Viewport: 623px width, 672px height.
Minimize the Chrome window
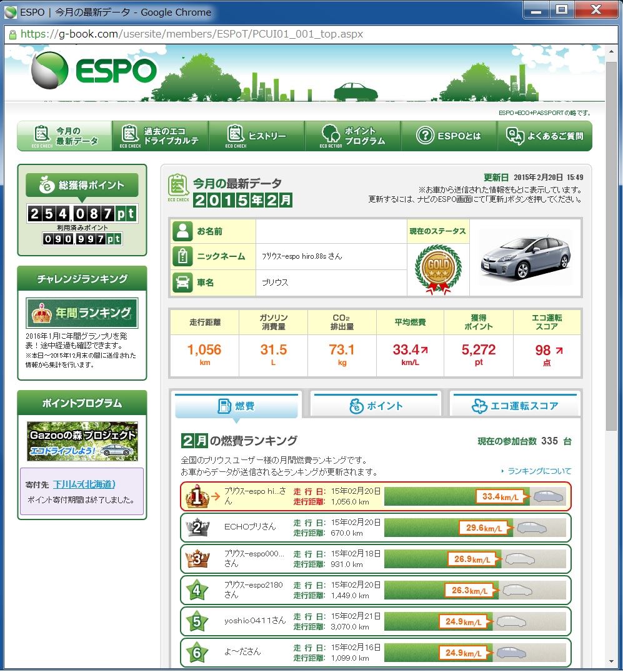click(x=536, y=9)
